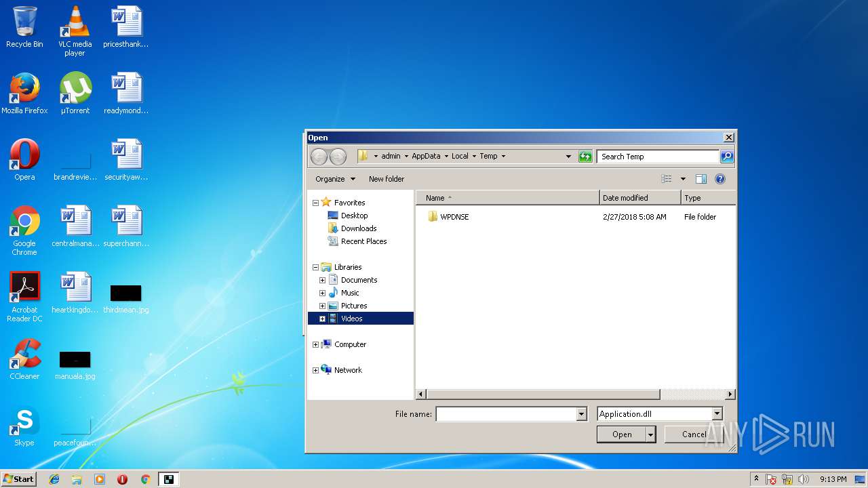Collapse the Favorites tree node

click(315, 203)
